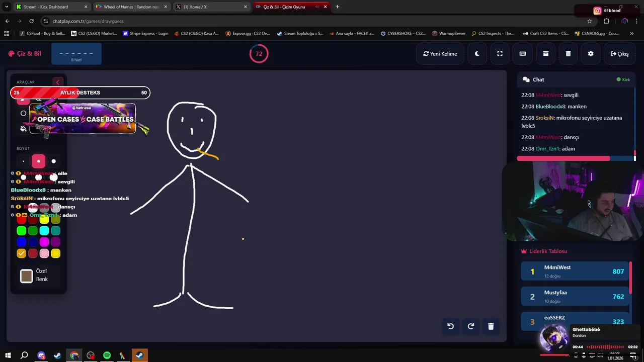The image size is (644, 362).
Task: Pick the selected orange checkmark swatch
Action: click(x=21, y=253)
